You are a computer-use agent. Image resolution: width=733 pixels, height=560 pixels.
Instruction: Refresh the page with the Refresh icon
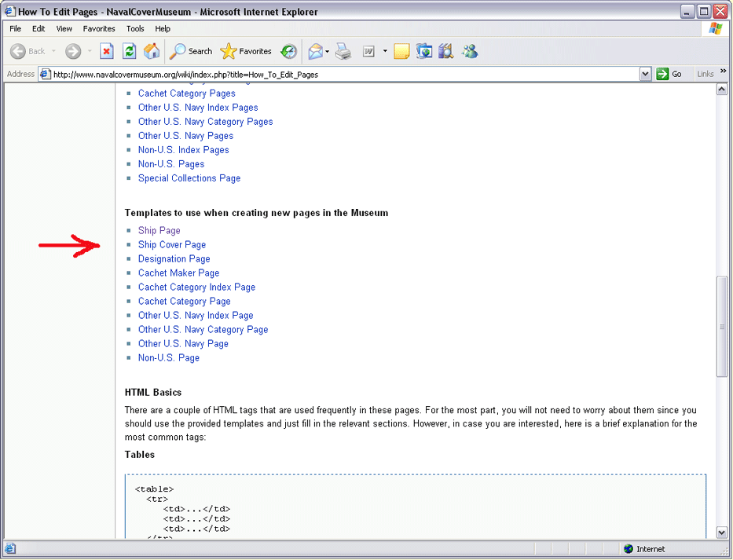point(130,52)
